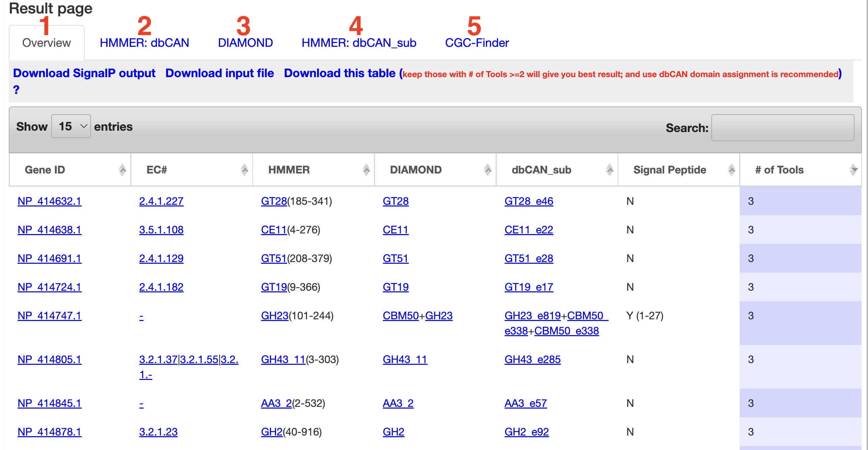The height and width of the screenshot is (450, 868).
Task: Select the CGC-Finder tab
Action: click(477, 43)
